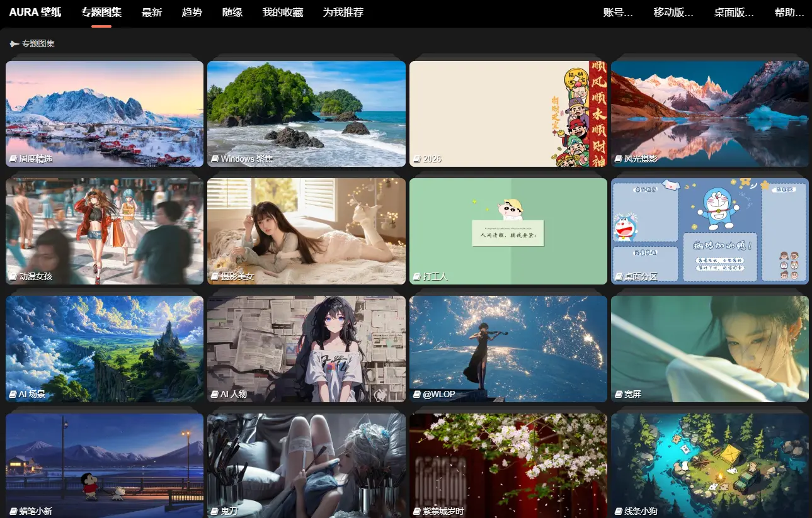Open the 趋势 tab
The image size is (812, 518).
[x=192, y=12]
